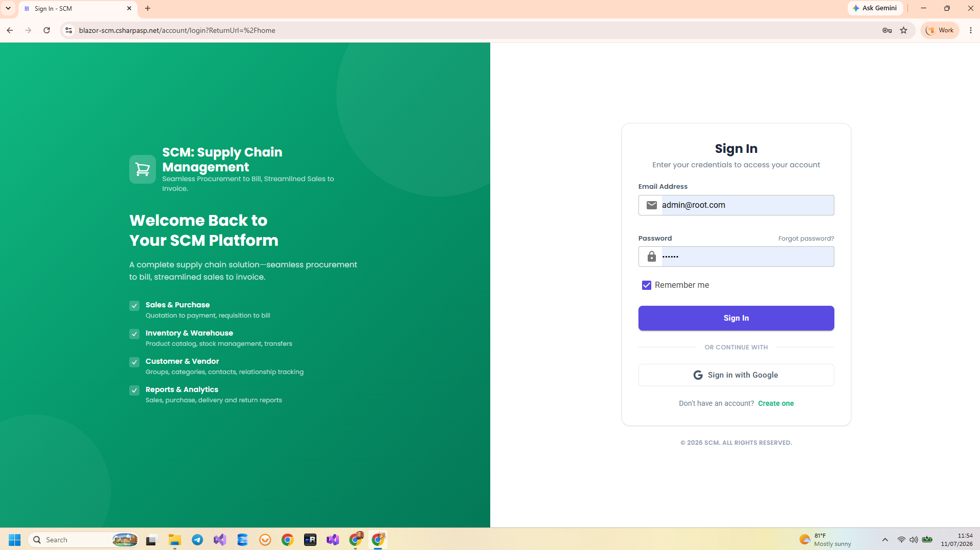
Task: Open the Wi-Fi network tray icon
Action: click(x=901, y=540)
